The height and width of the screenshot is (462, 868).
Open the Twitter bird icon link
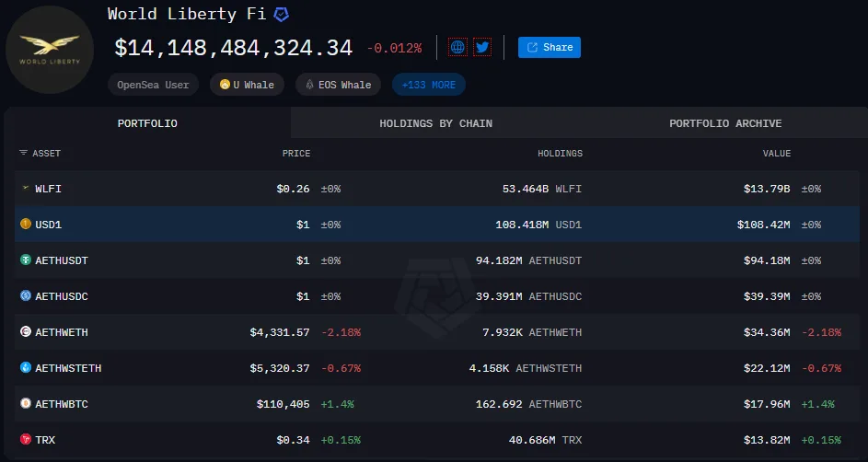pyautogui.click(x=482, y=47)
